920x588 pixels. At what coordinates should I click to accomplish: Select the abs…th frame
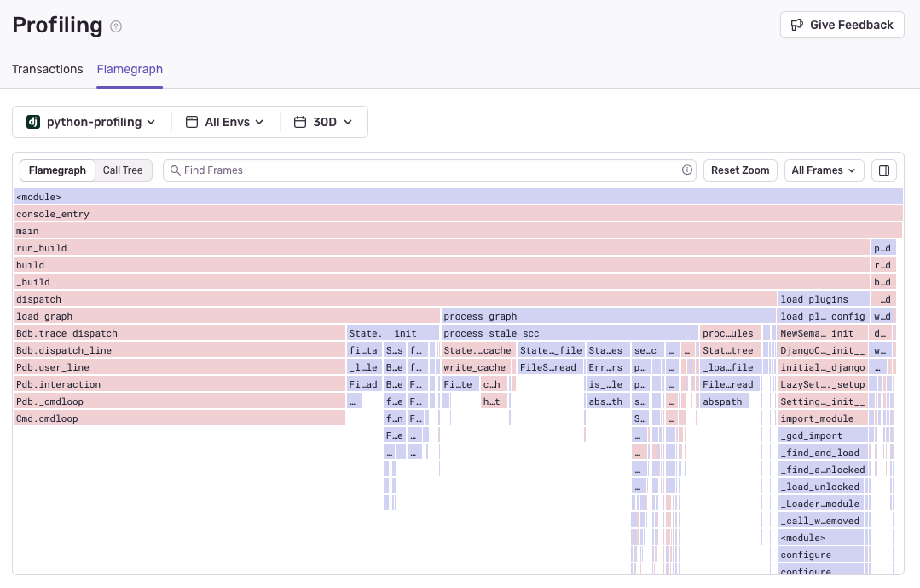(x=607, y=401)
